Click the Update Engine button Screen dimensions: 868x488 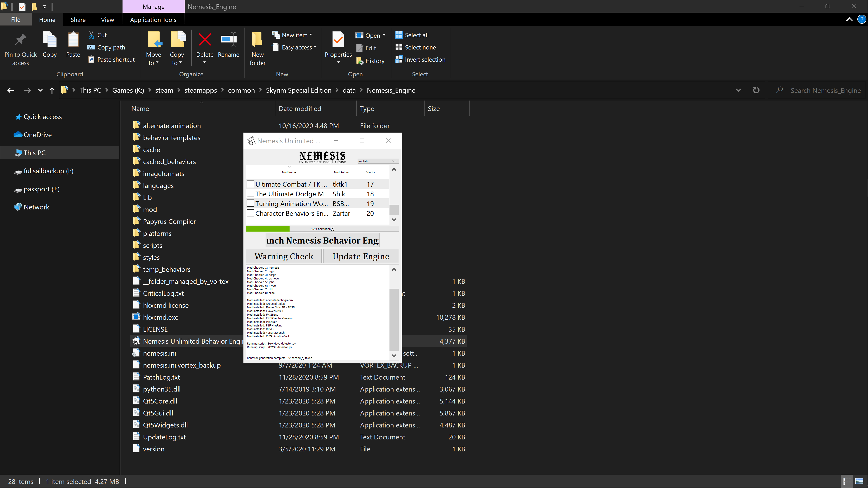[361, 256]
